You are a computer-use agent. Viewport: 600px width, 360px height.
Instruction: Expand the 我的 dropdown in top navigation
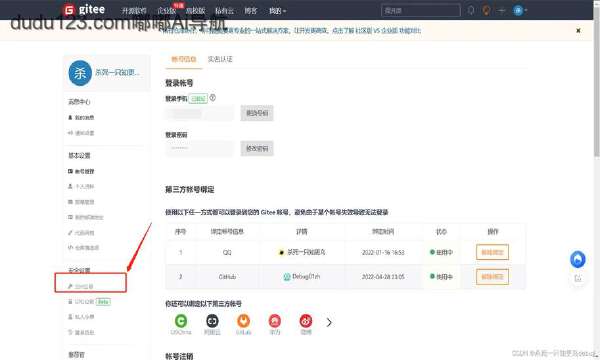tap(277, 11)
